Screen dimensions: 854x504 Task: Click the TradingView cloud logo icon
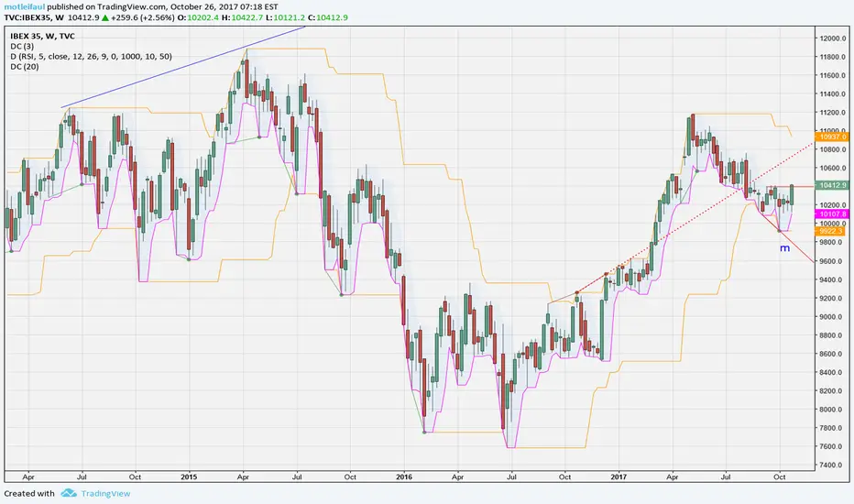click(x=69, y=493)
